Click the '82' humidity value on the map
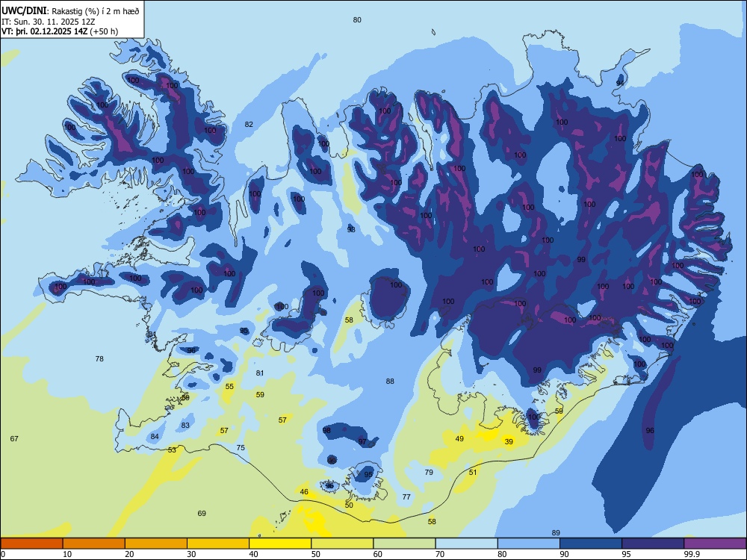747x560 pixels. 249,124
